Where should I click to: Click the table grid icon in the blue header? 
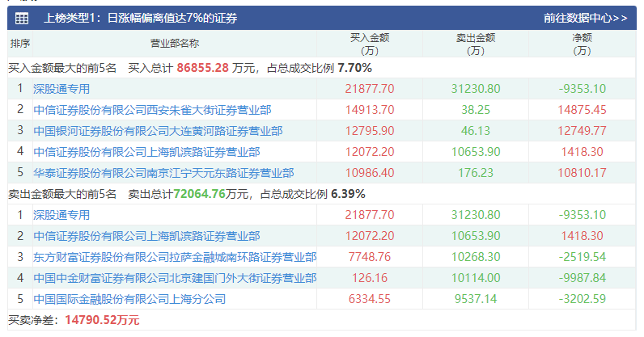(x=22, y=18)
